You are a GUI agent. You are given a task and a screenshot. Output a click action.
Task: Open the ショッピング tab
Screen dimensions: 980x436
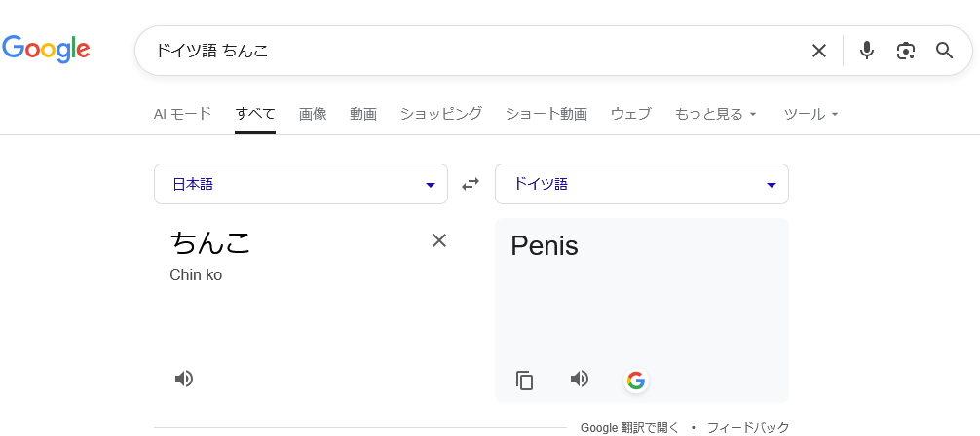(440, 114)
